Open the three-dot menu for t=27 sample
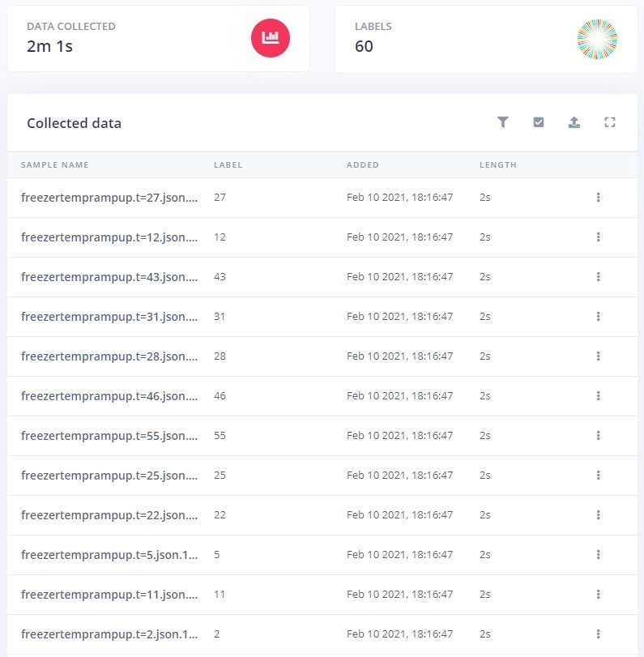 click(598, 197)
